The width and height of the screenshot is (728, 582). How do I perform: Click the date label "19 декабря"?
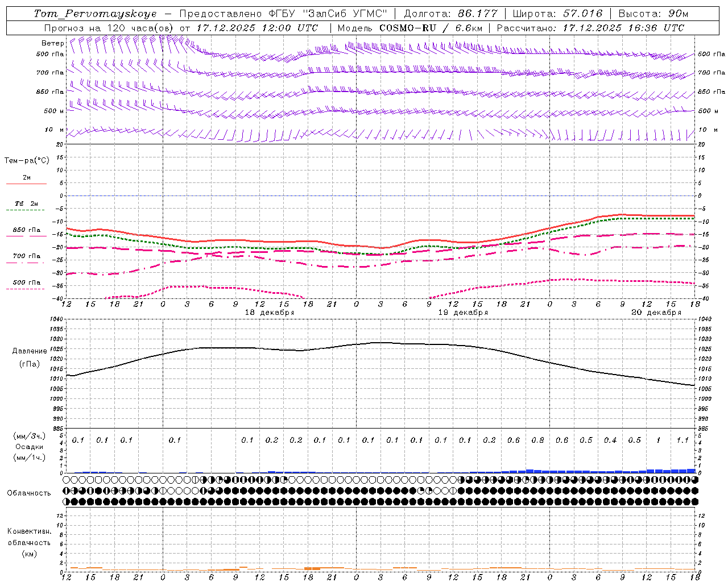[463, 313]
